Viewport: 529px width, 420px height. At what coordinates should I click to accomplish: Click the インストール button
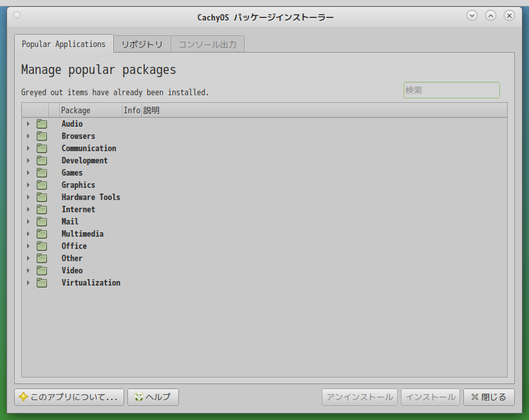pyautogui.click(x=431, y=397)
